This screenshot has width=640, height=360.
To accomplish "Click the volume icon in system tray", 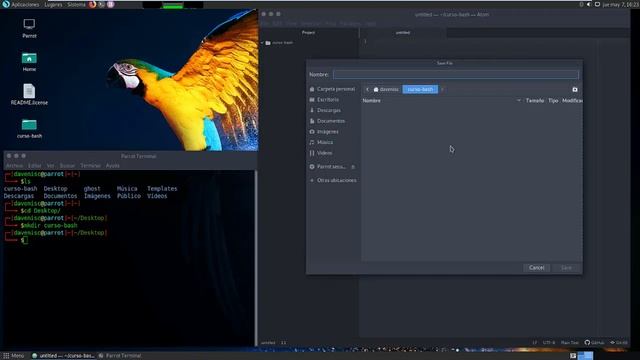I will coord(589,4).
